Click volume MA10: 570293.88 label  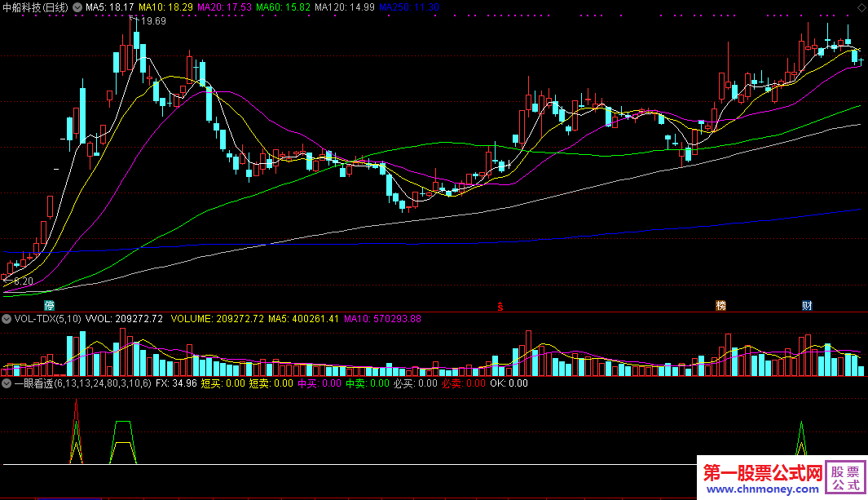pos(382,319)
